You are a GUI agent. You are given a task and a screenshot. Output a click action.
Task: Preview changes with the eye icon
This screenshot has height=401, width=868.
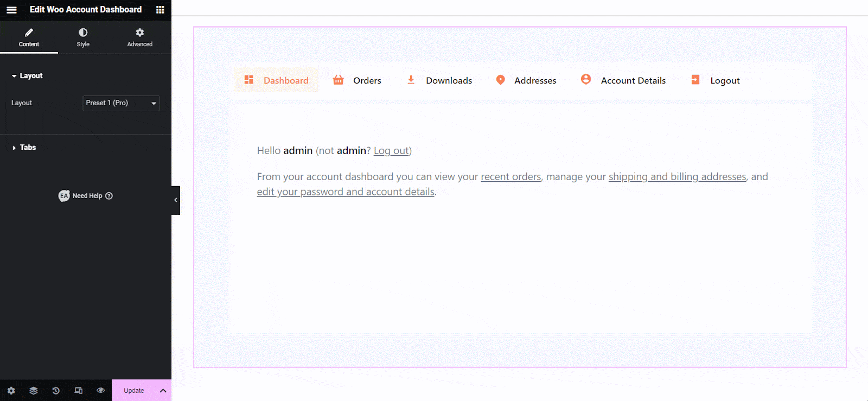point(101,391)
